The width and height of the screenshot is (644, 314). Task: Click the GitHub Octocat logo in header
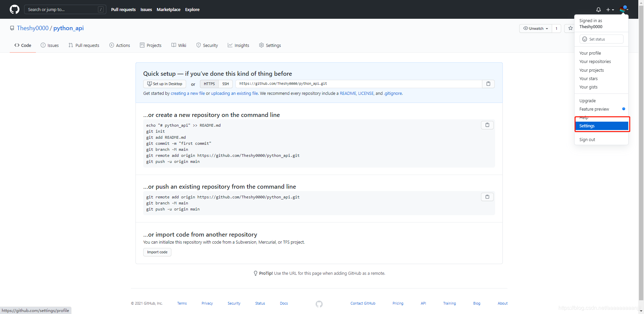14,9
